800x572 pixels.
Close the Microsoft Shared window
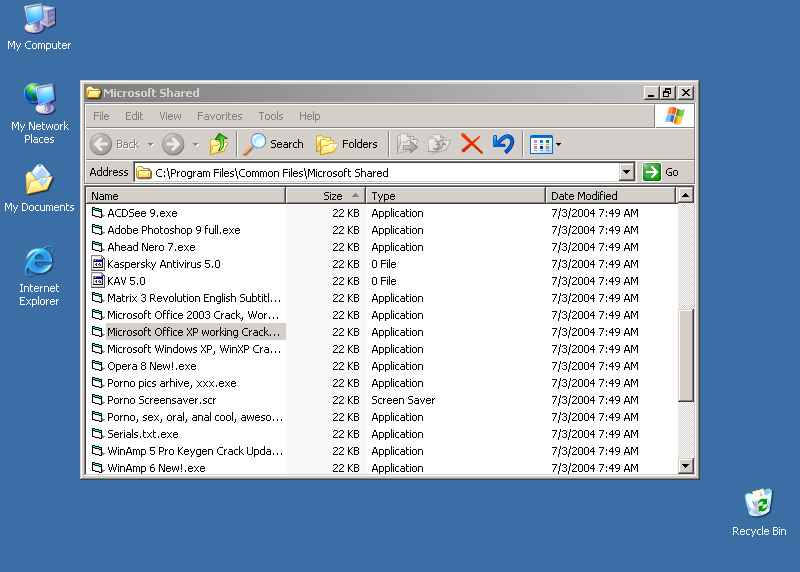coord(686,93)
